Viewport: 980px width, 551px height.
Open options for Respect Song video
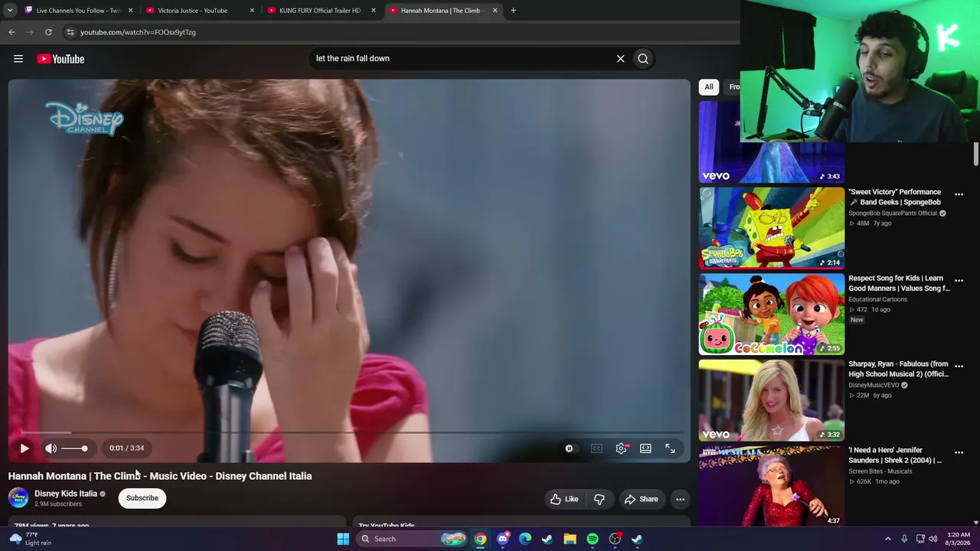click(959, 281)
